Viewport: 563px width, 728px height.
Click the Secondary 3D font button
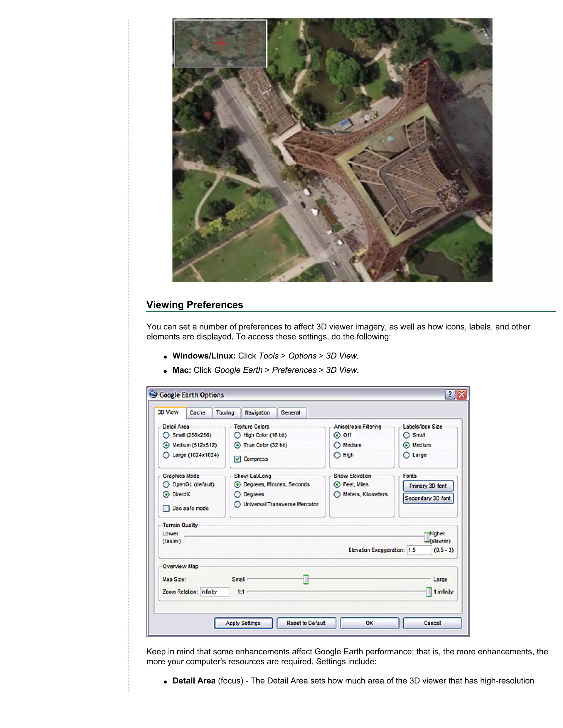(428, 498)
